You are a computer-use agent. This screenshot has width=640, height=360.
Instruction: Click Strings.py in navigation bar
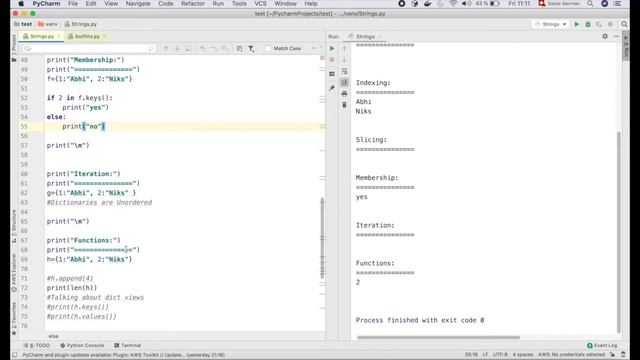(81, 24)
